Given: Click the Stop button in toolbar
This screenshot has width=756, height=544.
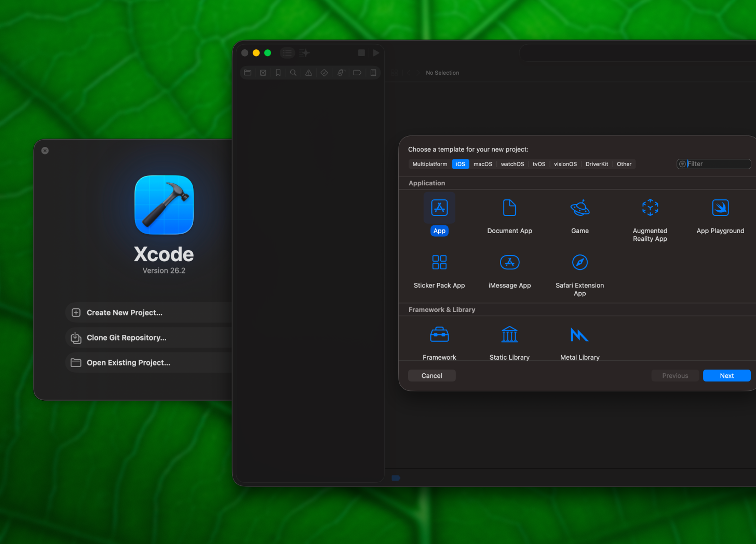Looking at the screenshot, I should [x=362, y=53].
